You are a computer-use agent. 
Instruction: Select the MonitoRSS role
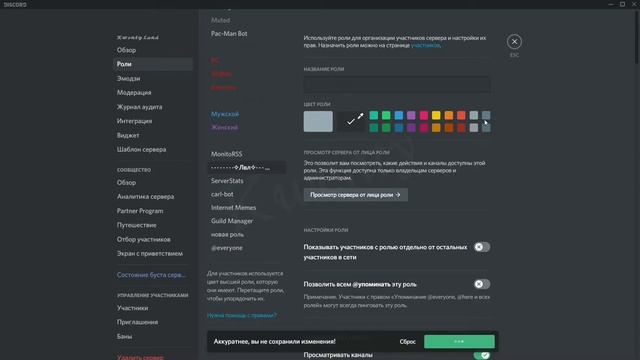(x=247, y=154)
